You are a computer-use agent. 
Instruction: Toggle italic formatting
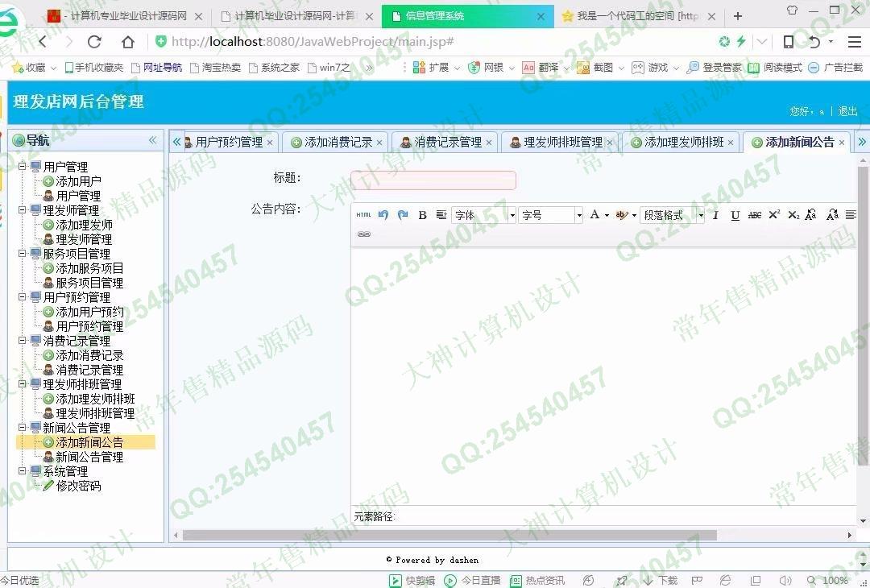[715, 215]
